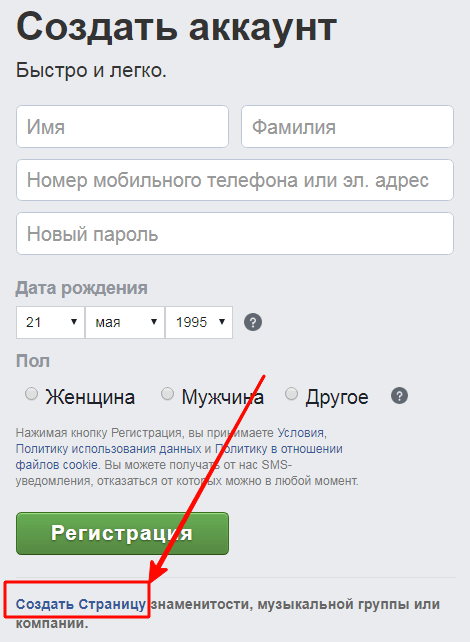The width and height of the screenshot is (470, 642).
Task: Open the файлов cookie policy link
Action: click(56, 465)
